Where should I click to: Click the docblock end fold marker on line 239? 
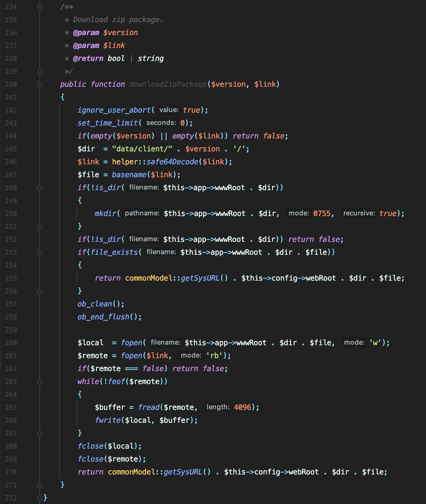[x=40, y=72]
